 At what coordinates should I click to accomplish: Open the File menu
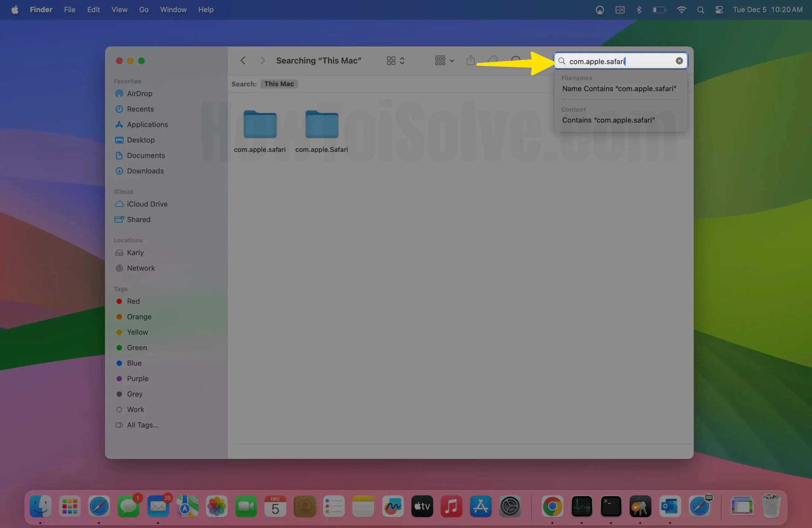click(x=69, y=10)
